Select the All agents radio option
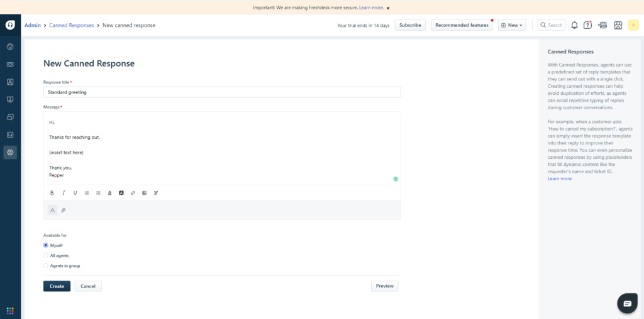 [x=46, y=256]
